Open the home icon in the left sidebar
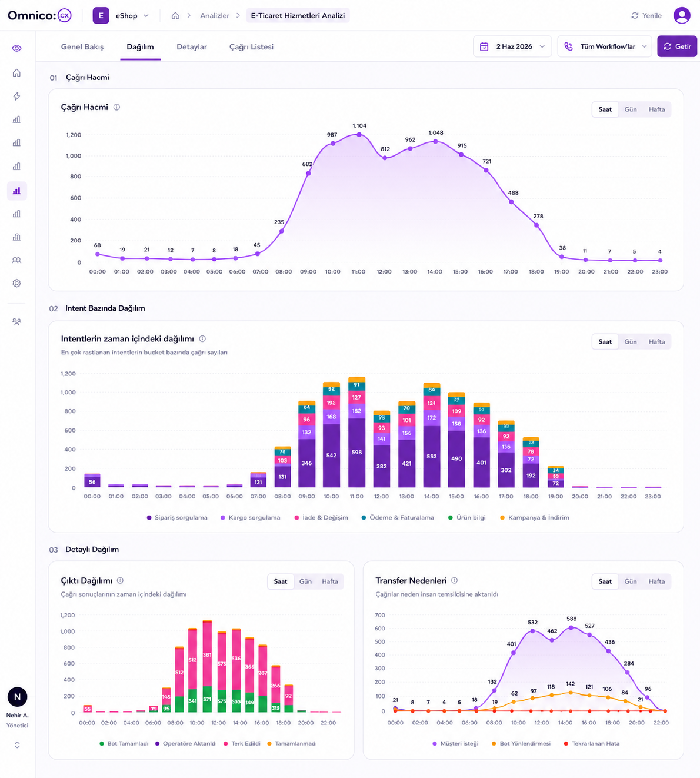The image size is (700, 778). (16, 73)
